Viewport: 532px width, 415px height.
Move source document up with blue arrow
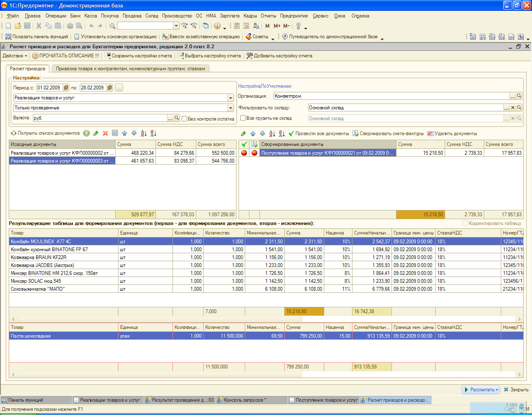pyautogui.click(x=125, y=133)
